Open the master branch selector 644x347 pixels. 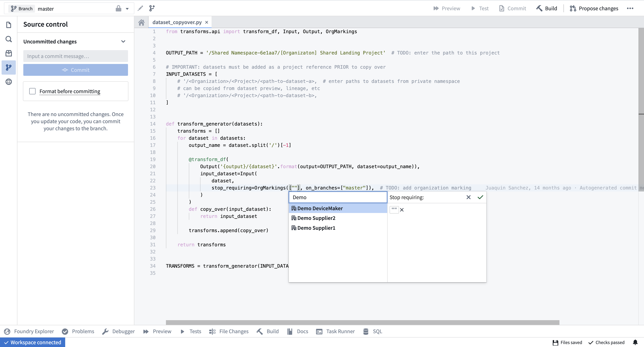coord(46,8)
